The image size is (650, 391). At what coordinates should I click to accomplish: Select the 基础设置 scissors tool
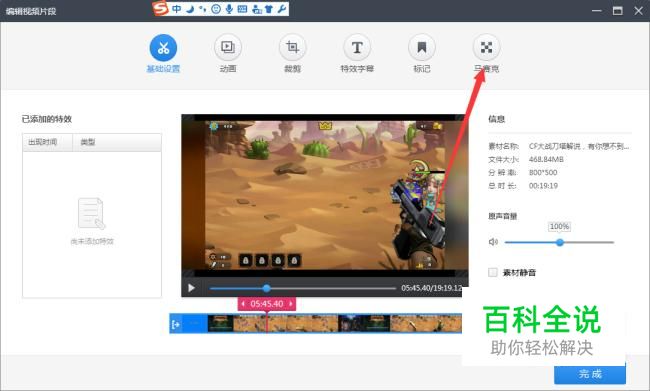[163, 48]
